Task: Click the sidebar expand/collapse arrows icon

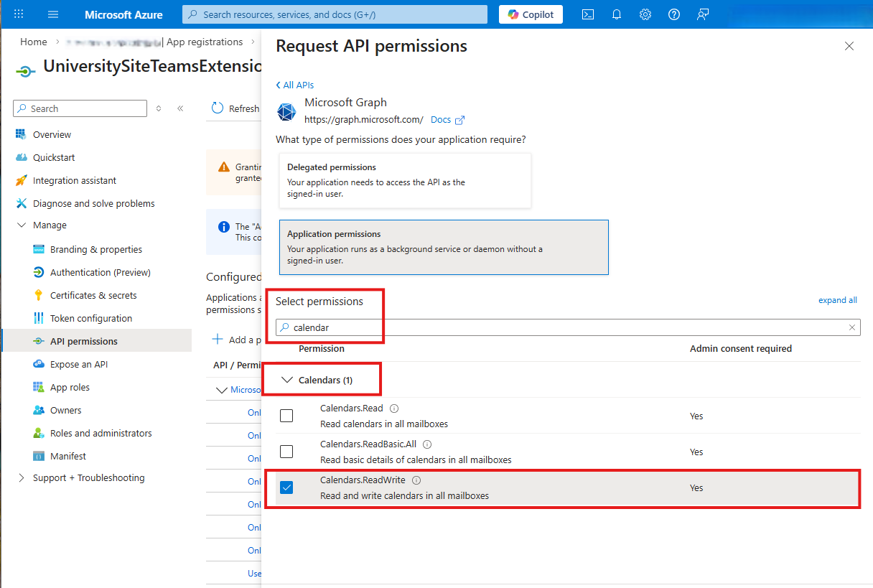Action: tap(159, 108)
